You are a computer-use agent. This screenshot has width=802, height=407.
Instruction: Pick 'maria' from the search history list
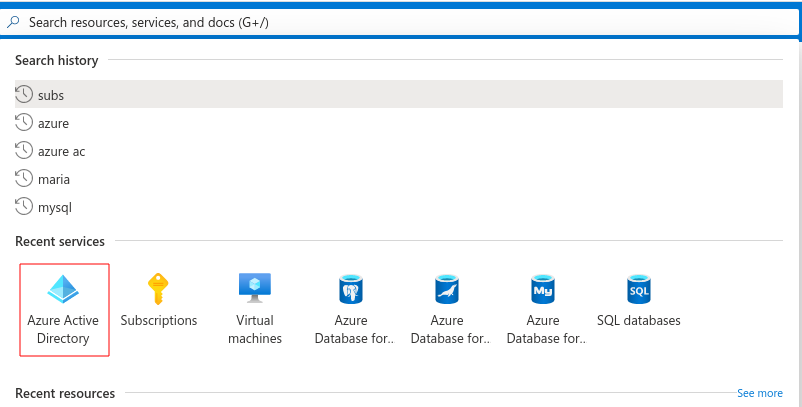[x=54, y=179]
